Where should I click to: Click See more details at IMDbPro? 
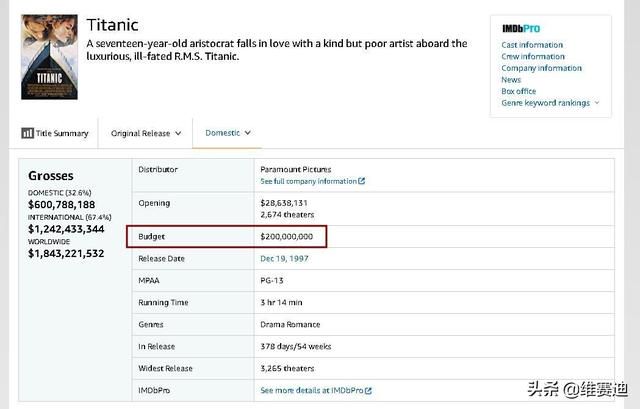pyautogui.click(x=312, y=391)
